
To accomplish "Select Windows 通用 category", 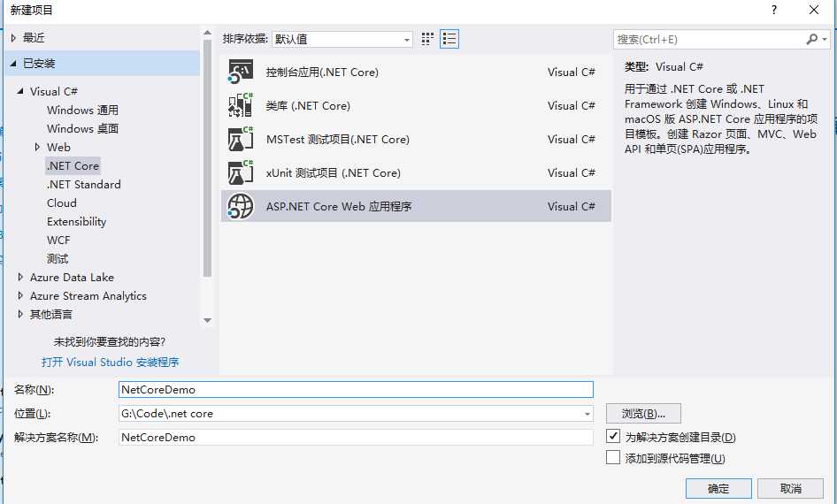I will pyautogui.click(x=83, y=110).
